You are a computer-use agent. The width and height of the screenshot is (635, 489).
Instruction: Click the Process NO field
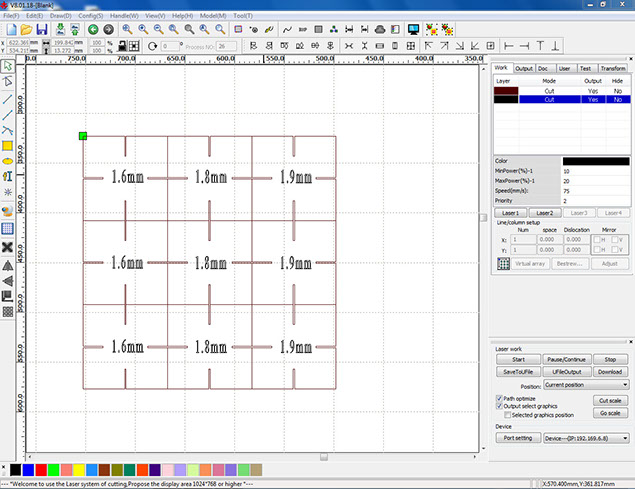tap(226, 46)
